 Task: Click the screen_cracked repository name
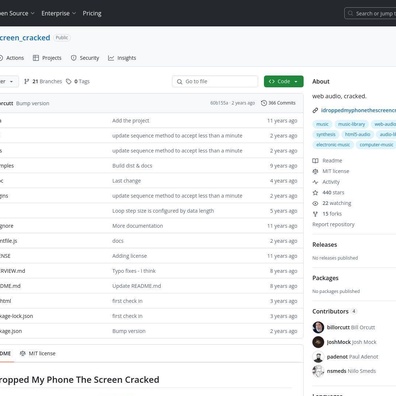pyautogui.click(x=25, y=38)
